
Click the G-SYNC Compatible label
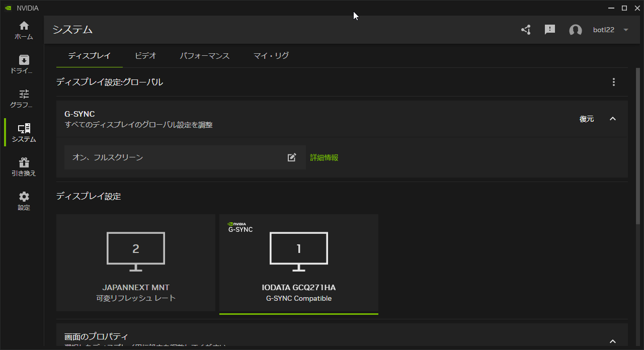coord(299,298)
